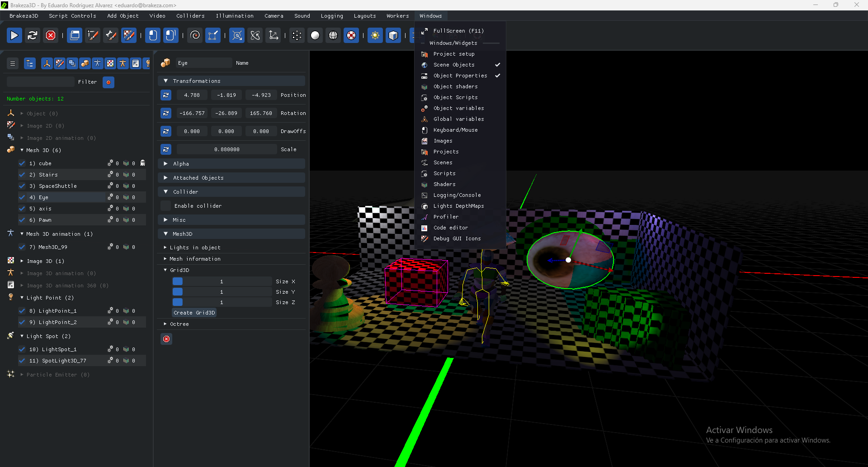Click the red stop button in toolbar
868x467 pixels.
(51, 35)
